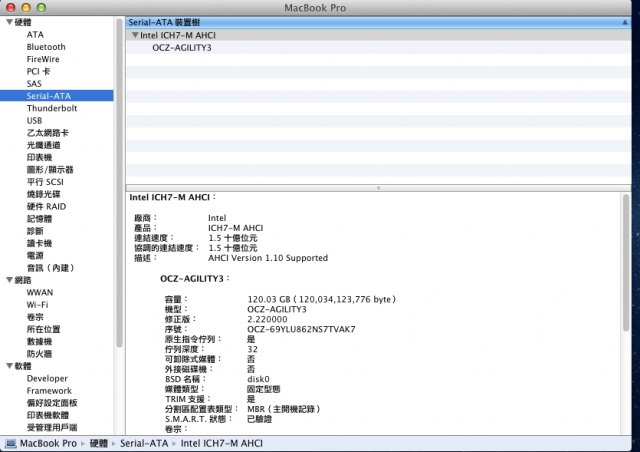The height and width of the screenshot is (452, 640).
Task: Click the details pane vertical scrollbar
Action: [x=626, y=263]
